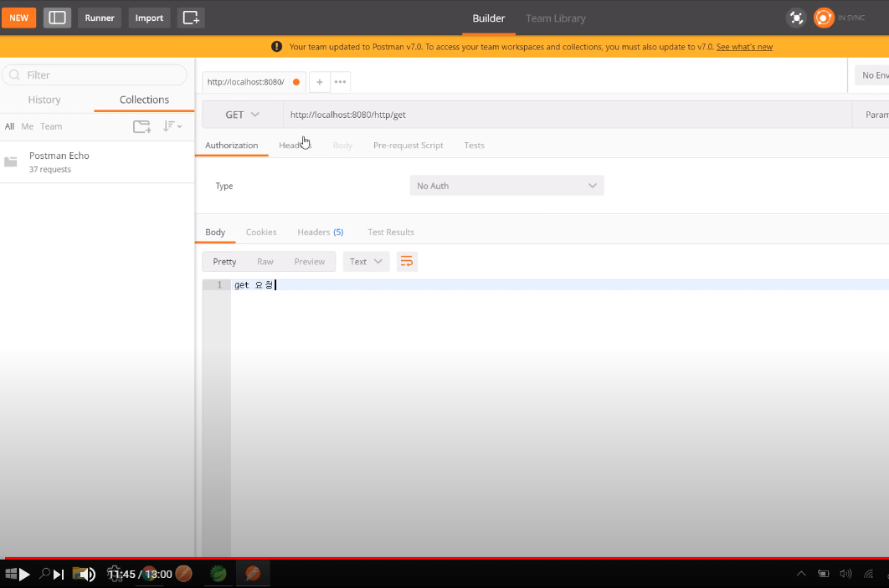This screenshot has width=889, height=588.
Task: Skip to the next video
Action: point(59,575)
